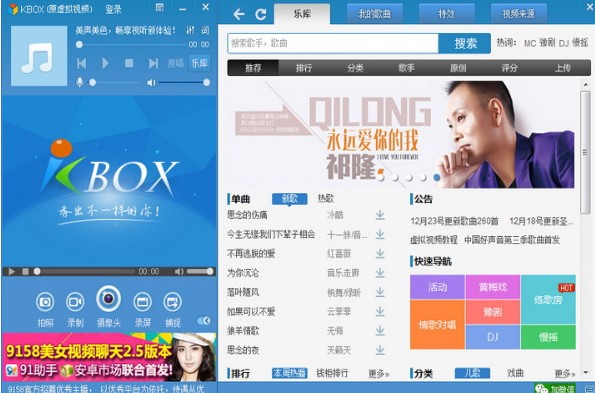Show lyrics with the 词 button
This screenshot has height=393, width=595.
point(205,30)
